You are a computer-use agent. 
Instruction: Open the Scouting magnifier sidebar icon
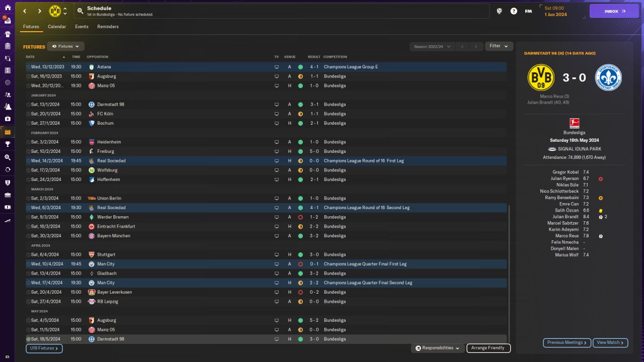(x=8, y=157)
